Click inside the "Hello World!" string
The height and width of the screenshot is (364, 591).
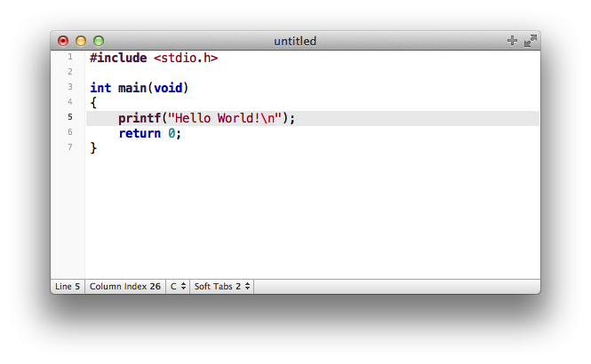point(213,118)
